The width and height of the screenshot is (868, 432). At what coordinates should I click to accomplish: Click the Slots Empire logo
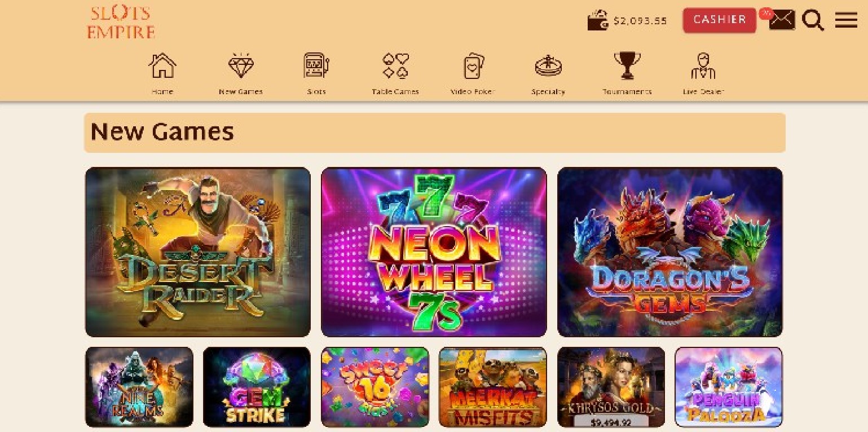(x=121, y=22)
